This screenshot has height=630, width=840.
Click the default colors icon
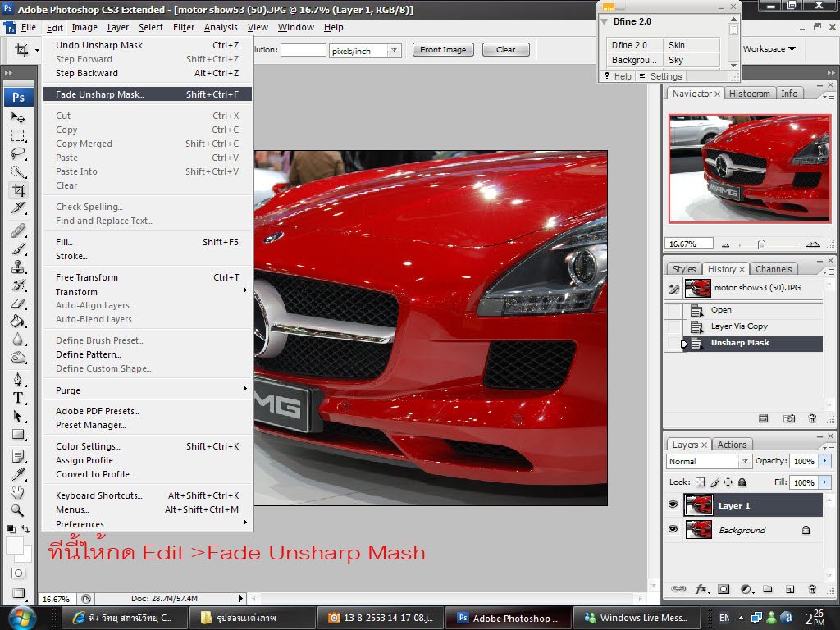[x=11, y=529]
